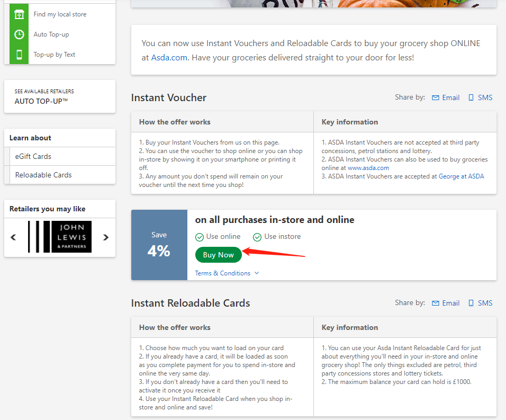The width and height of the screenshot is (506, 420).
Task: Show next retailer with right arrow
Action: [x=106, y=237]
